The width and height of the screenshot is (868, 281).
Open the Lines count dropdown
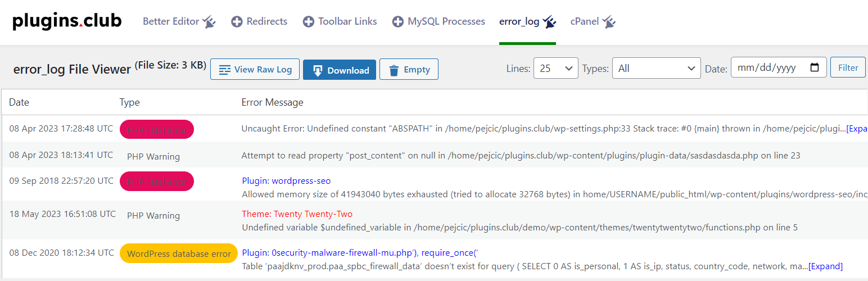click(x=556, y=68)
